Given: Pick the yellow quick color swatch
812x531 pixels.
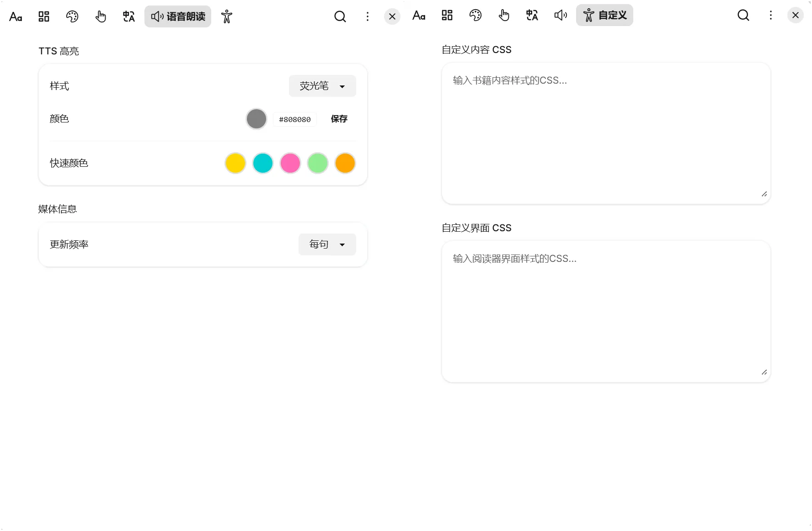Looking at the screenshot, I should 235,163.
